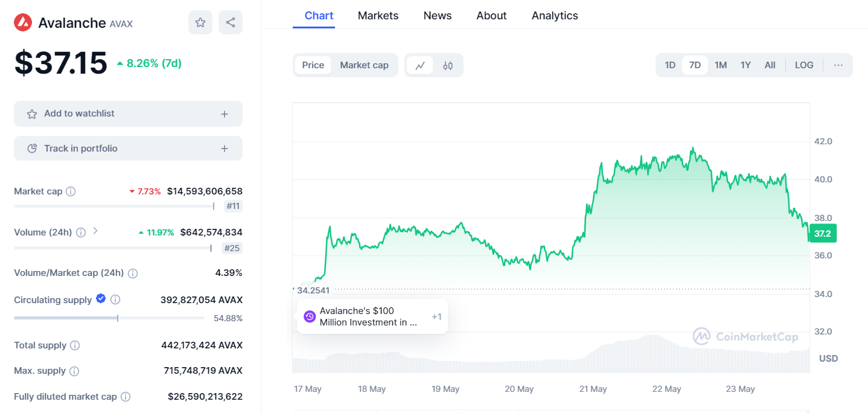Click the 54.88% circulating supply percentage
868x413 pixels.
228,318
